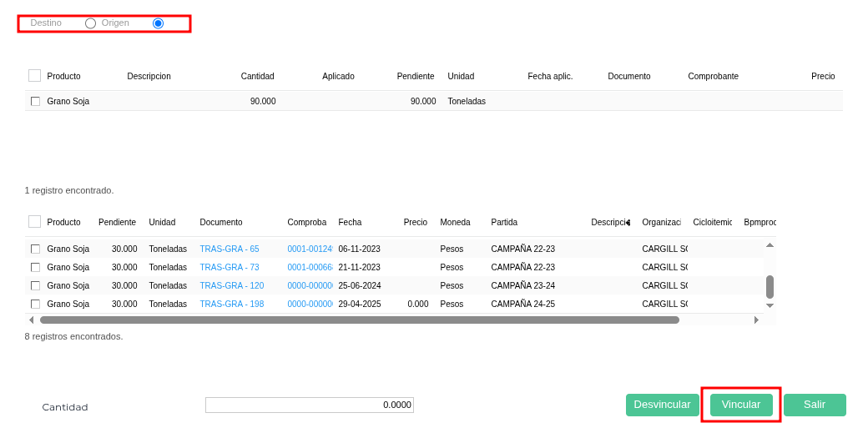Image resolution: width=868 pixels, height=428 pixels.
Task: Exit using the Salir button
Action: (x=814, y=405)
